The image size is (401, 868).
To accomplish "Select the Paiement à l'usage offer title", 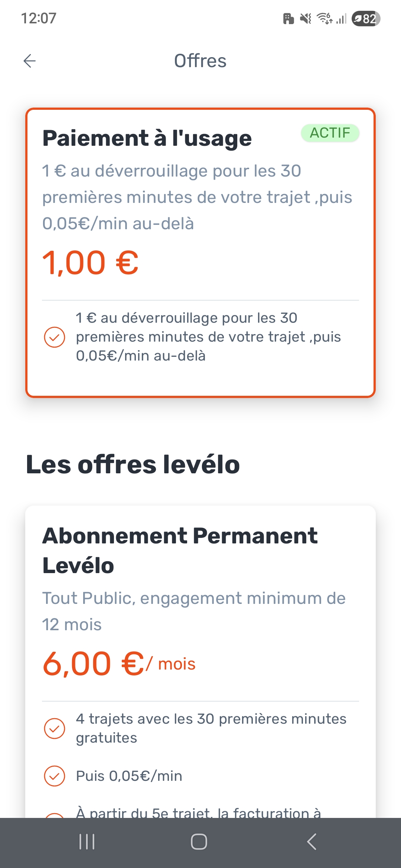I will (147, 138).
